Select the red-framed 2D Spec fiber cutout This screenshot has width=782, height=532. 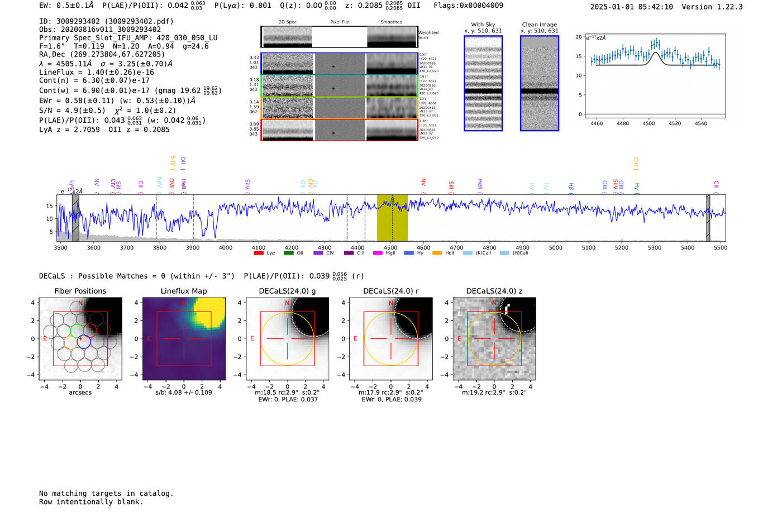pos(287,130)
